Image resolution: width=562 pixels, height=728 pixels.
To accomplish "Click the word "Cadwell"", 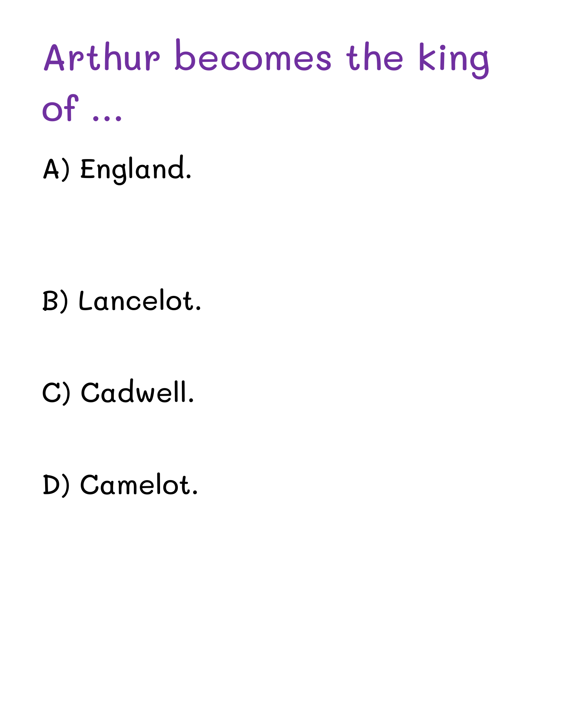I will [x=134, y=393].
